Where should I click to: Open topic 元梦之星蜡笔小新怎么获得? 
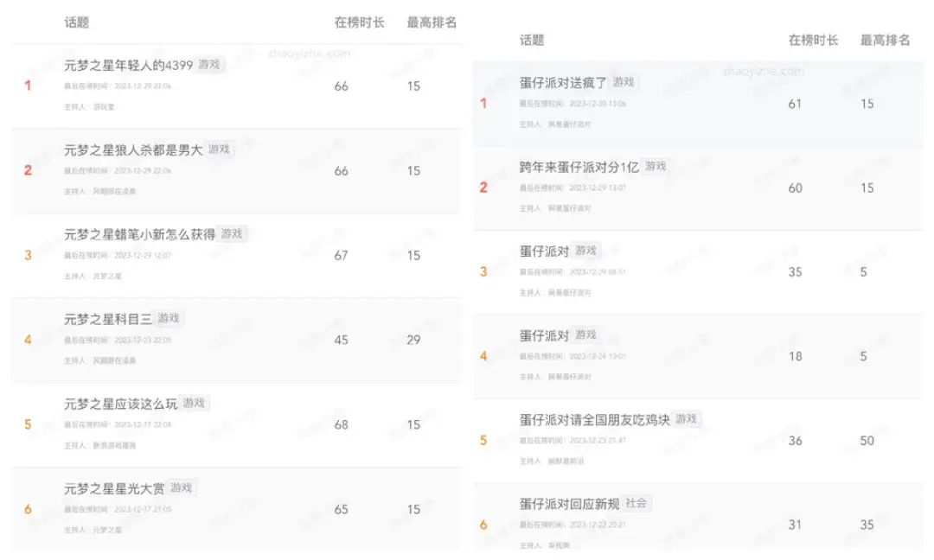pos(139,234)
